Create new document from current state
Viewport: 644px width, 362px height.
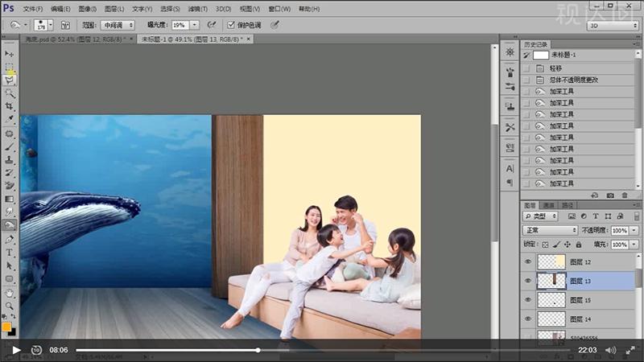click(594, 195)
